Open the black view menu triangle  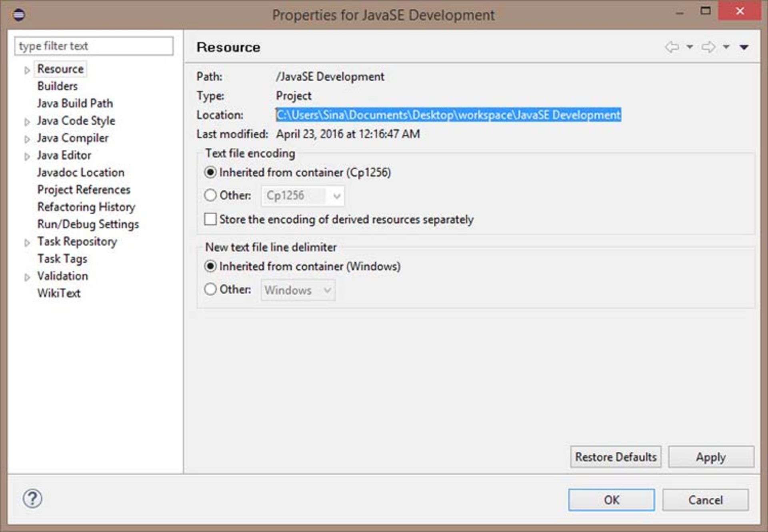coord(744,48)
